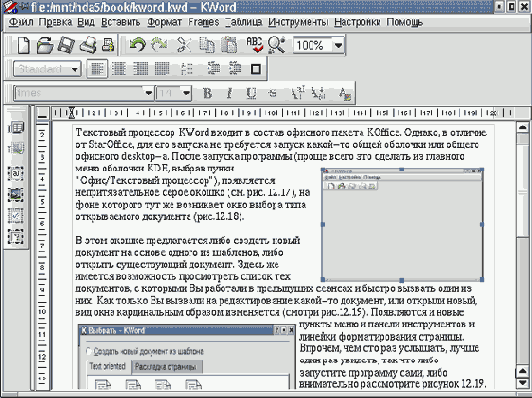532x398 pixels.
Task: Increase paragraph indent icon
Action: tap(235, 69)
